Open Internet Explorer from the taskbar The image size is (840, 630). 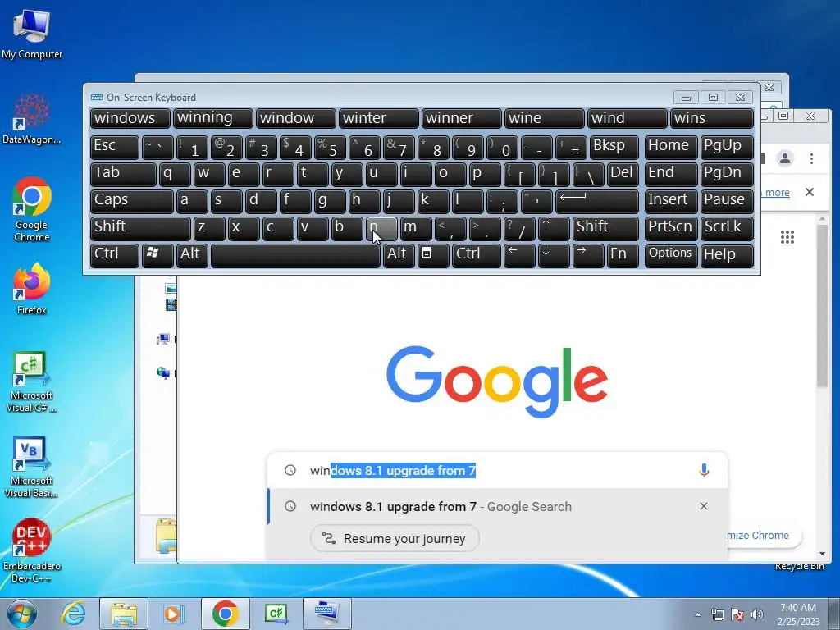click(x=73, y=614)
